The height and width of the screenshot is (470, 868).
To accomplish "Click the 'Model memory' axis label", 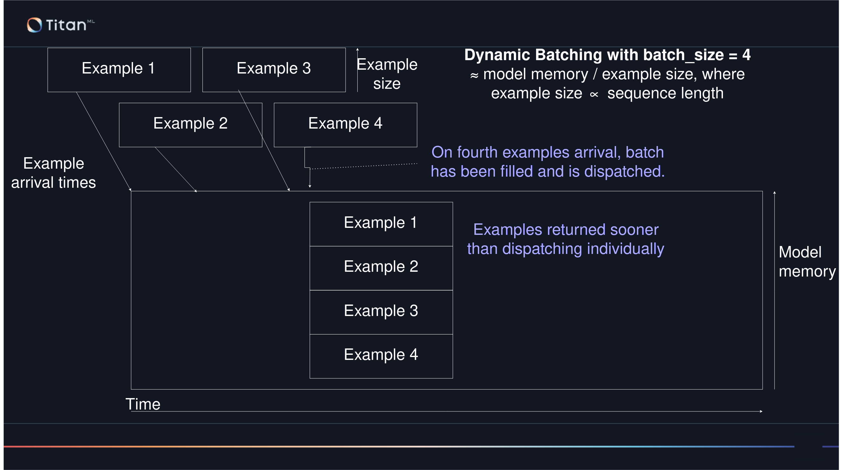I will [x=807, y=262].
